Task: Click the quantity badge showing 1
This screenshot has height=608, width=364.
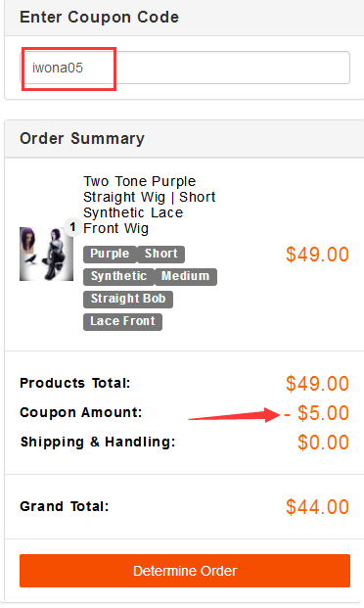Action: (x=72, y=227)
